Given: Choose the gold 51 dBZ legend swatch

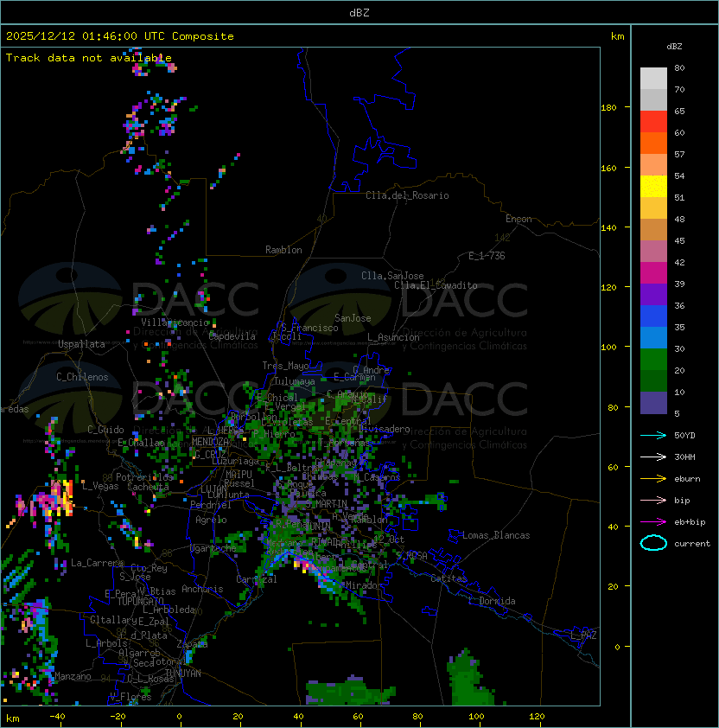Looking at the screenshot, I should pyautogui.click(x=653, y=208).
